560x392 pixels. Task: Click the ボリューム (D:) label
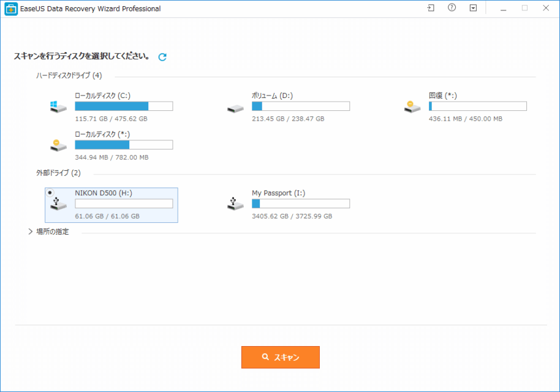click(272, 96)
